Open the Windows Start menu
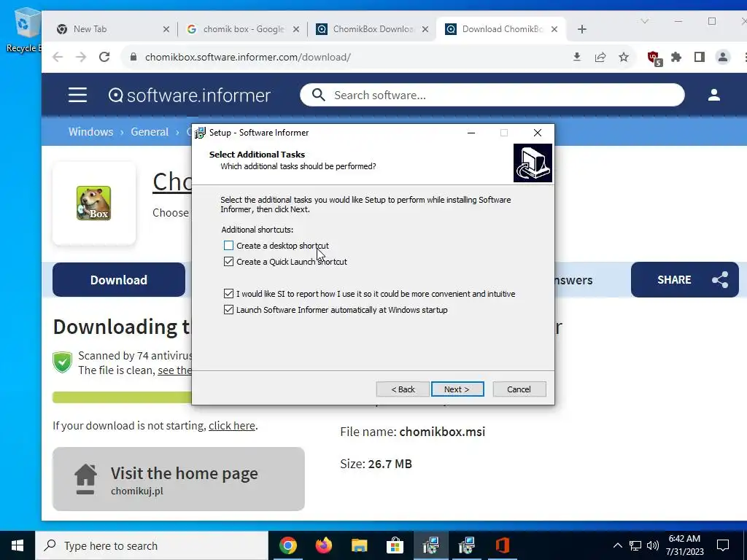747x560 pixels. (x=18, y=545)
